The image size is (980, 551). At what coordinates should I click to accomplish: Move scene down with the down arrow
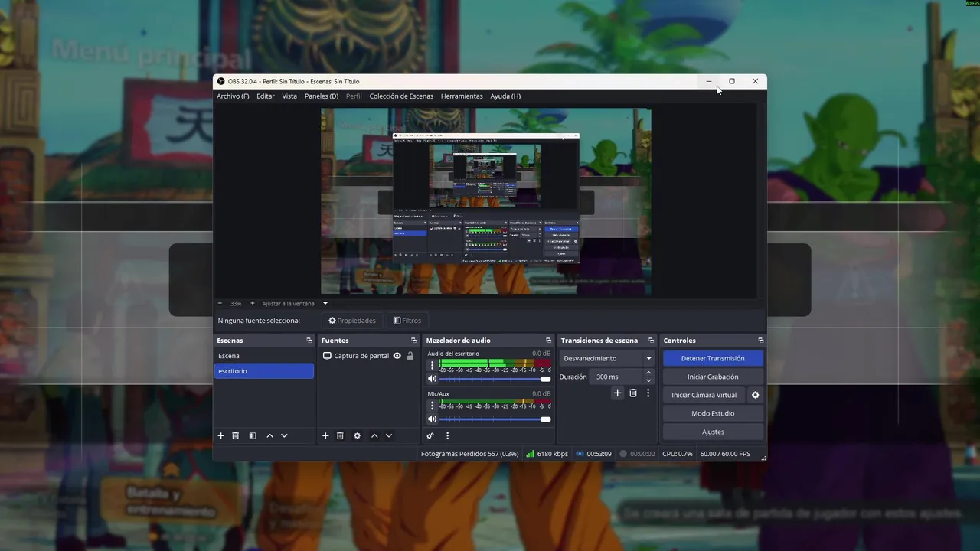tap(284, 435)
